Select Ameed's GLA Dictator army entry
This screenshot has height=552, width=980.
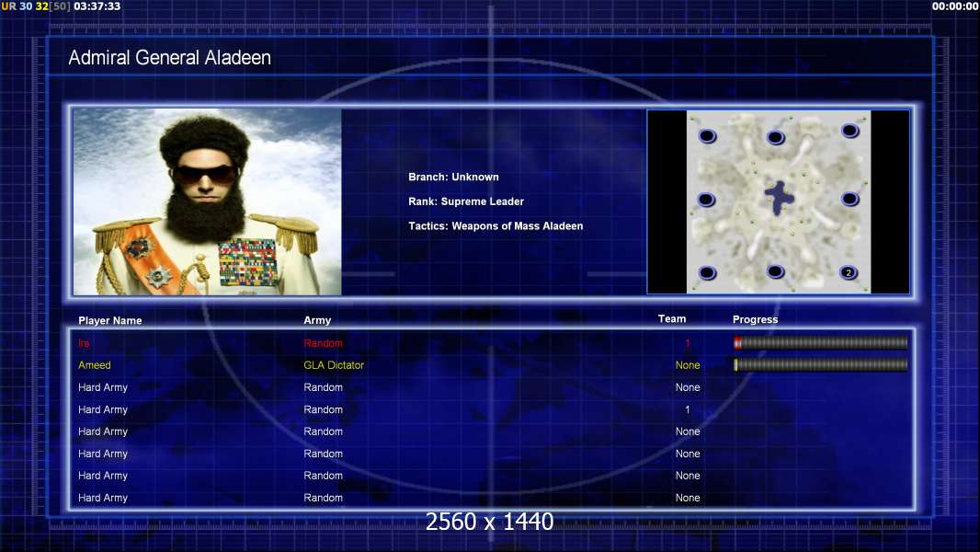point(334,365)
